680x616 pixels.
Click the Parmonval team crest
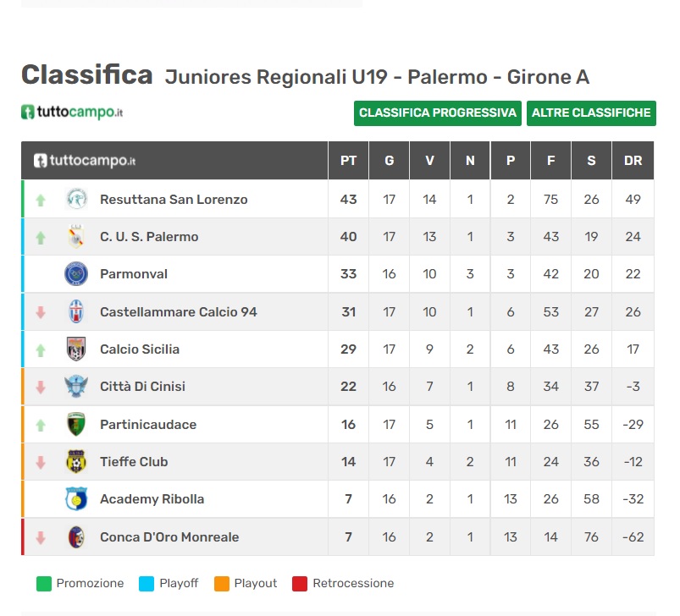click(x=76, y=274)
